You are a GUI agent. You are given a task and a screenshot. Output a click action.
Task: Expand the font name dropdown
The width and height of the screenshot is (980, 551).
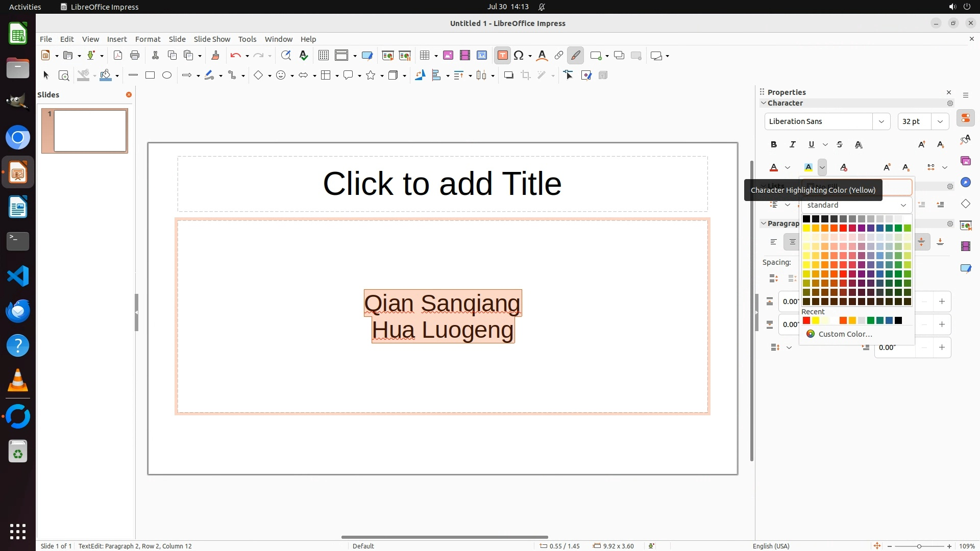[881, 121]
